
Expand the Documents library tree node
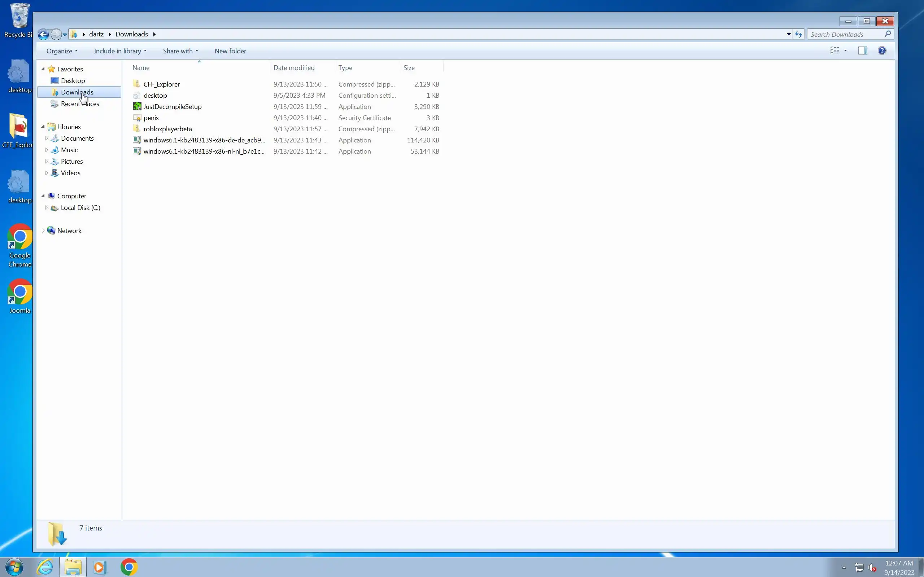click(x=47, y=138)
